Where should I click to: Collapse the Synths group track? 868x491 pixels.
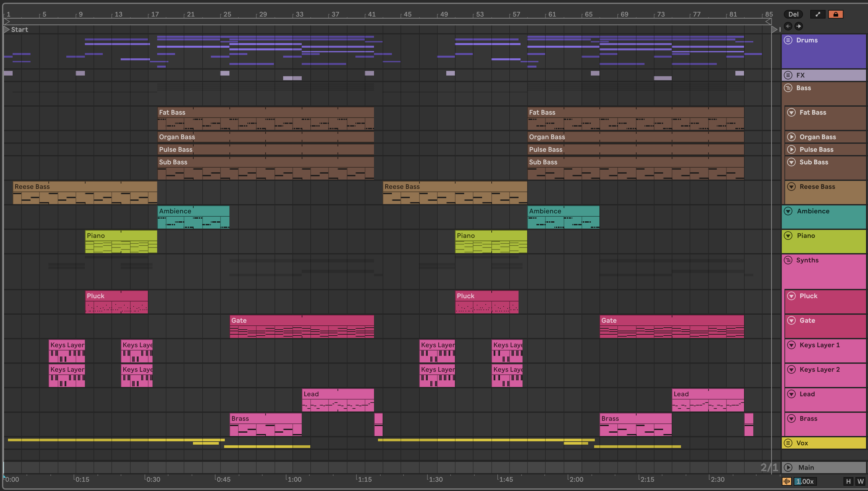pos(788,260)
